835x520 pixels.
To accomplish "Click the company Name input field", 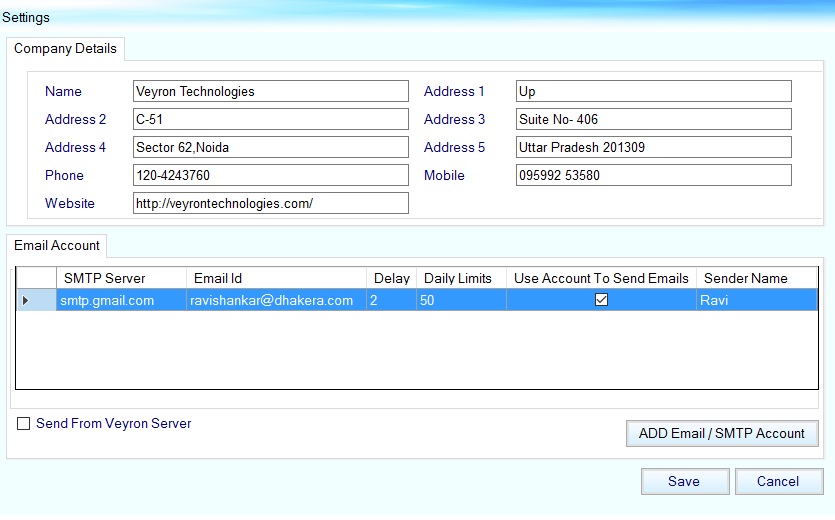I will (270, 91).
